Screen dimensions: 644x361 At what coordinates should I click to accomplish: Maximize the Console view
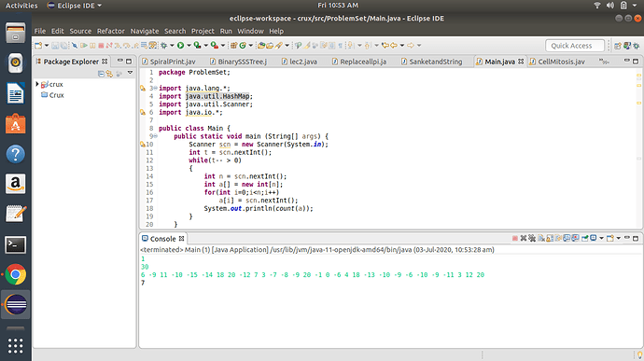(x=636, y=238)
